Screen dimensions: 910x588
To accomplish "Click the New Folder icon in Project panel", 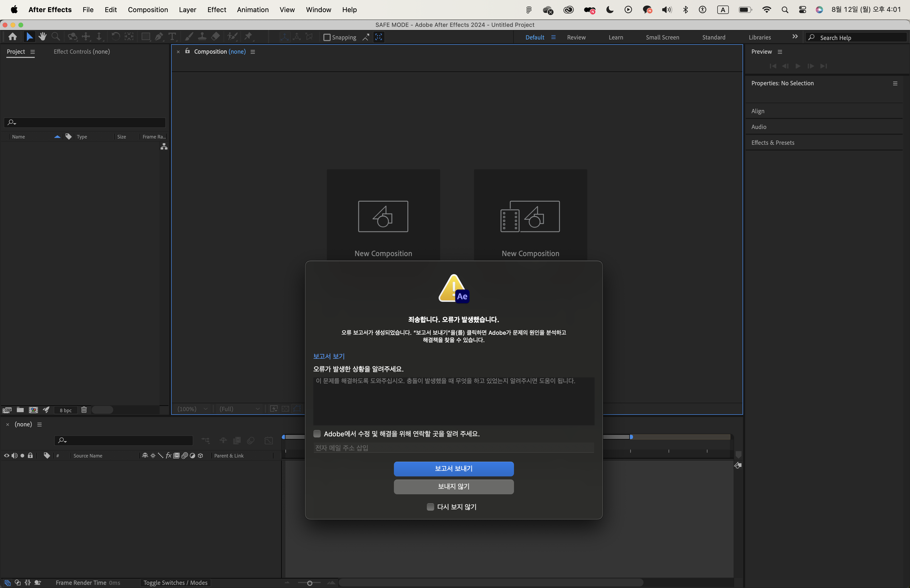I will coord(20,410).
